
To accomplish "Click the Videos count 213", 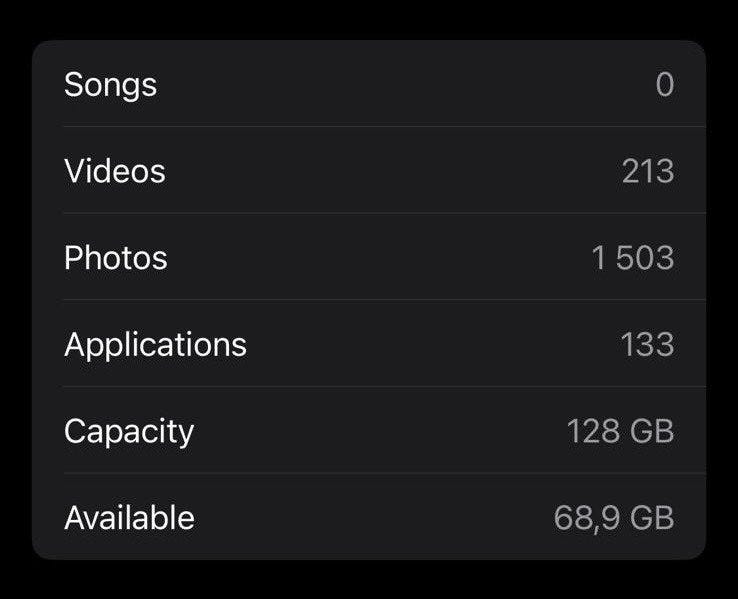I will tap(647, 171).
